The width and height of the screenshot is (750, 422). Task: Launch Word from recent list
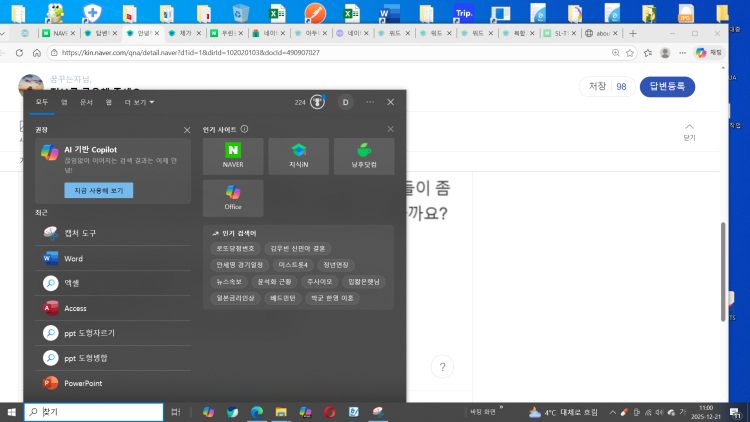73,258
